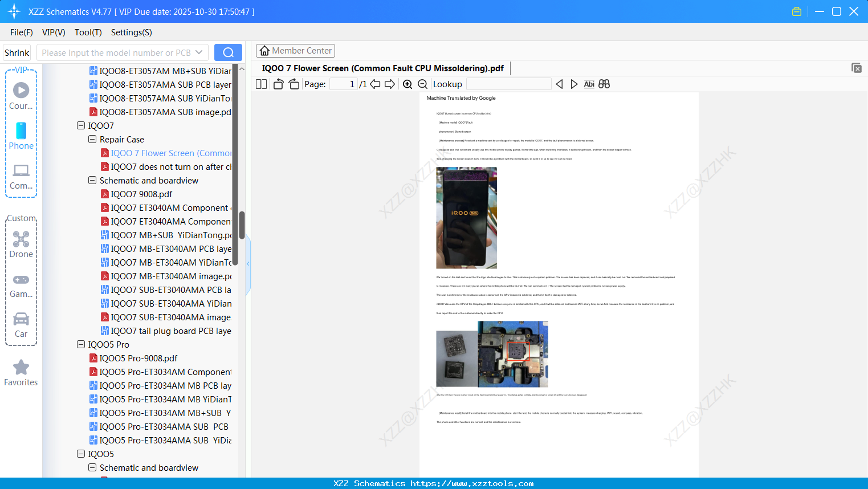
Task: Zoom in on the PDF
Action: pyautogui.click(x=407, y=84)
